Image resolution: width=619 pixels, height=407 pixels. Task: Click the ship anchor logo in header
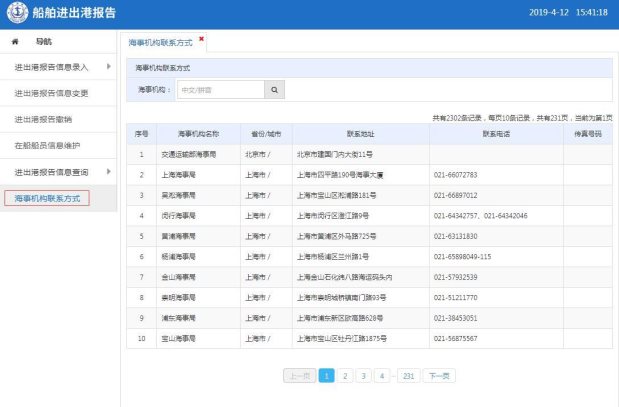click(15, 13)
